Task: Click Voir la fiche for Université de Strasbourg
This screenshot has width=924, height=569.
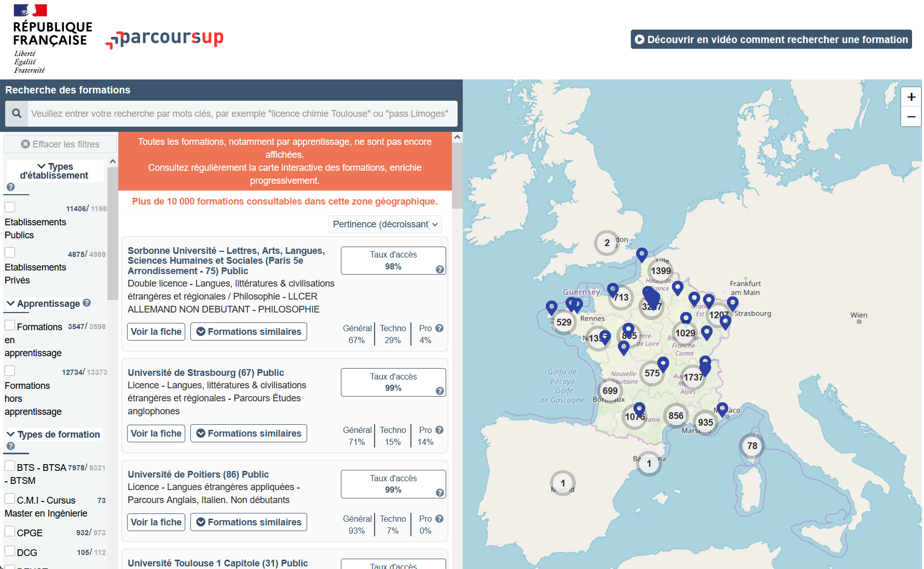Action: [x=156, y=433]
